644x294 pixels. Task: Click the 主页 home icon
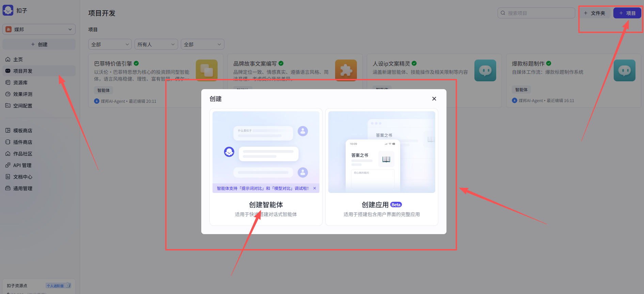pos(8,59)
